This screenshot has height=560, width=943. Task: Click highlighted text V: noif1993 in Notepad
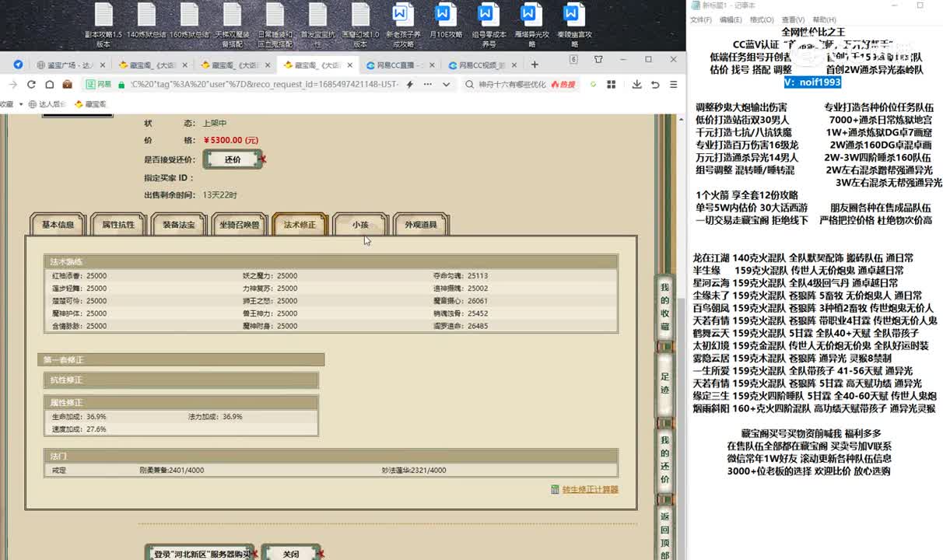pos(812,82)
